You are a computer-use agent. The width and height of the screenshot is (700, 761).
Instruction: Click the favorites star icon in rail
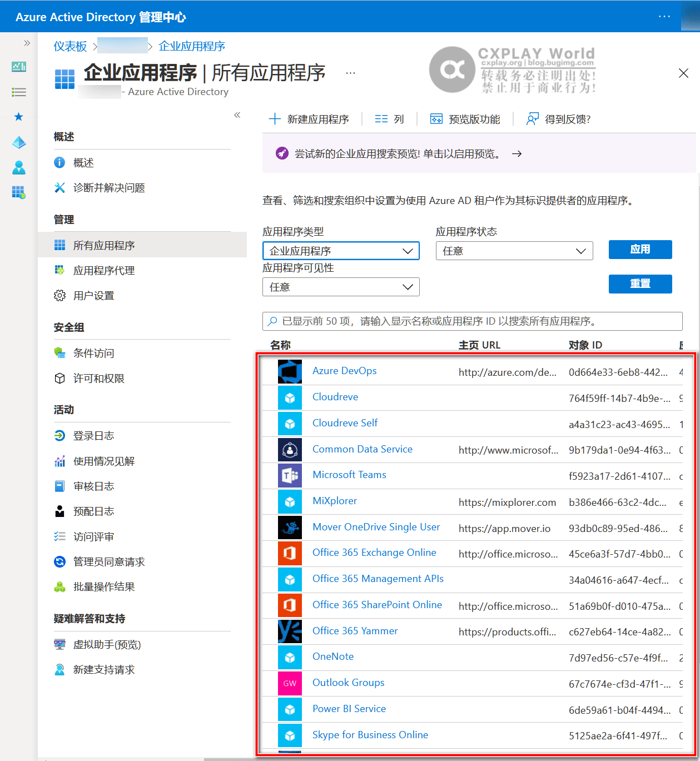[19, 117]
